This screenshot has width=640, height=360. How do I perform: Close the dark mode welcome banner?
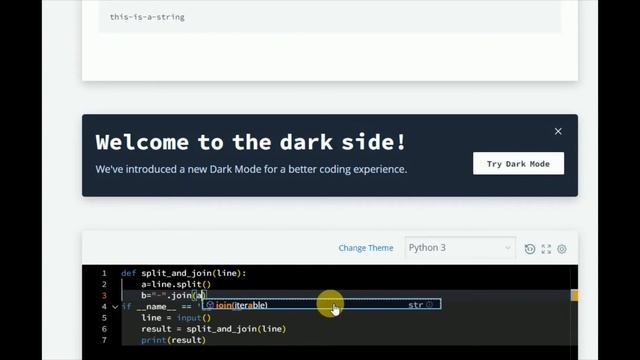(558, 131)
